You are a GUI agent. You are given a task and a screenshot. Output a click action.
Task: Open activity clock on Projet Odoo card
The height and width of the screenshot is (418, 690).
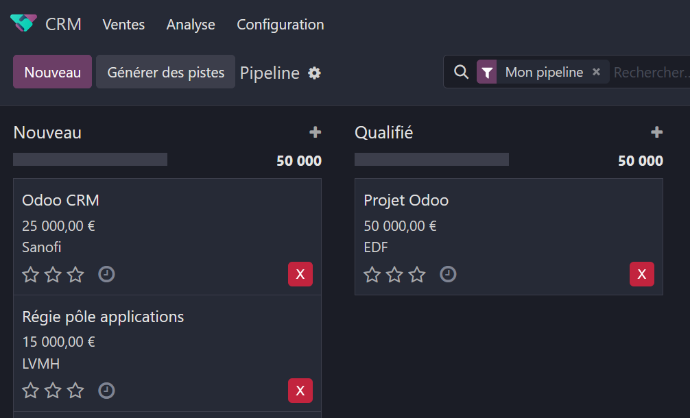(x=448, y=274)
